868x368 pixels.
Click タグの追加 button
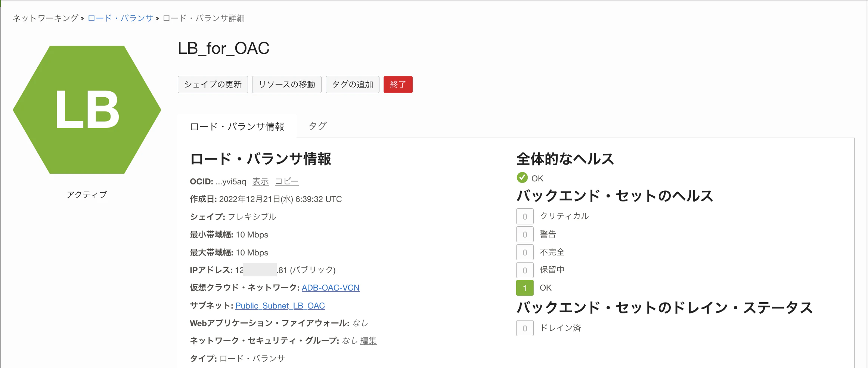(x=353, y=85)
